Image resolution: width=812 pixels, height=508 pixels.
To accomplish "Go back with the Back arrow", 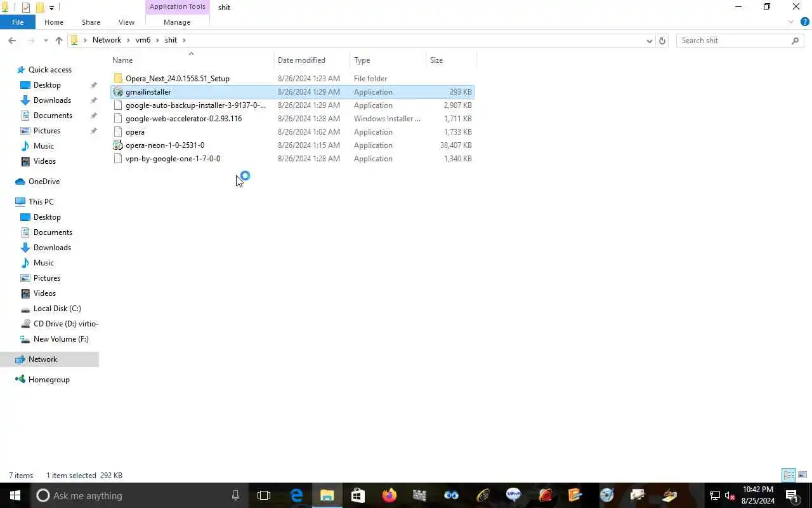I will [x=12, y=40].
